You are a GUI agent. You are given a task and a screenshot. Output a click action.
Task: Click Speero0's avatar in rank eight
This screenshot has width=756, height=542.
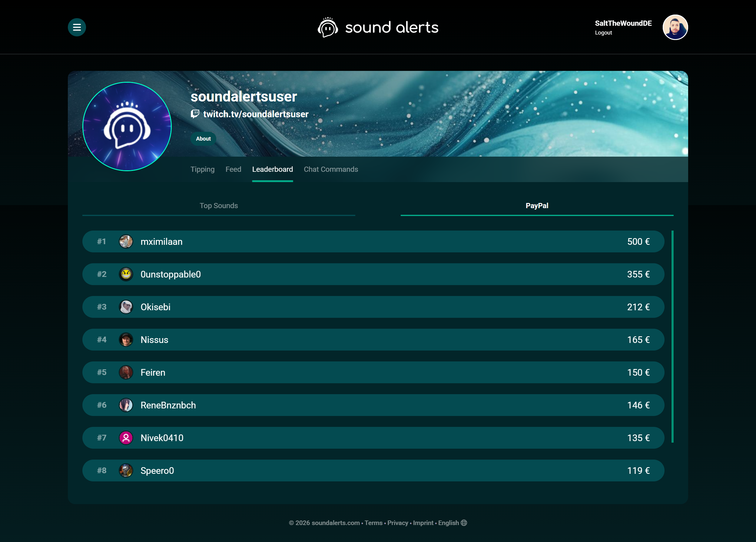click(x=126, y=470)
